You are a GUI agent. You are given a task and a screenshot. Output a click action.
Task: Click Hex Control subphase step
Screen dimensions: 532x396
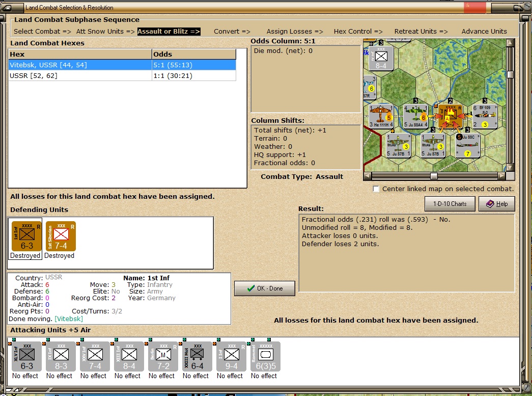(358, 31)
